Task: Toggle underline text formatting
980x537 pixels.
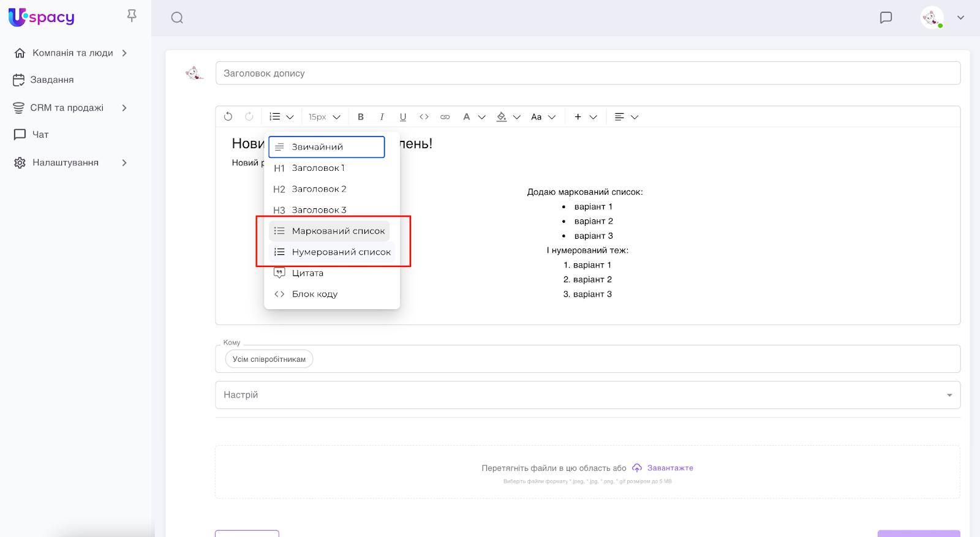Action: (402, 117)
